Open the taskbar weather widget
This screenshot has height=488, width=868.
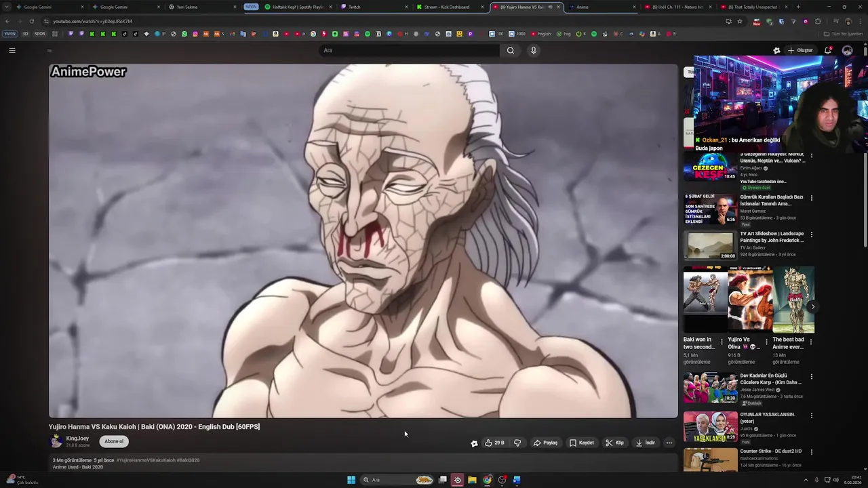click(x=22, y=480)
